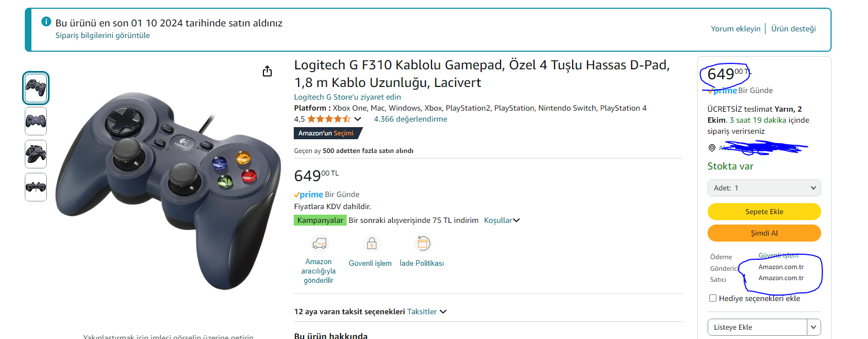Select the second gamepad thumbnail
868x339 pixels.
point(36,121)
